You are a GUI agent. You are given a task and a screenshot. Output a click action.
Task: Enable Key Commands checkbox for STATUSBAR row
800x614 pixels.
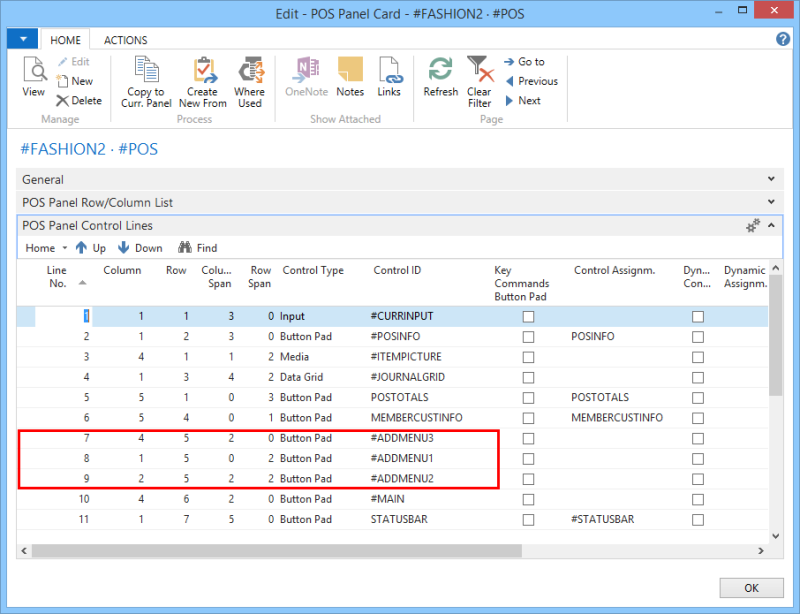pyautogui.click(x=529, y=520)
